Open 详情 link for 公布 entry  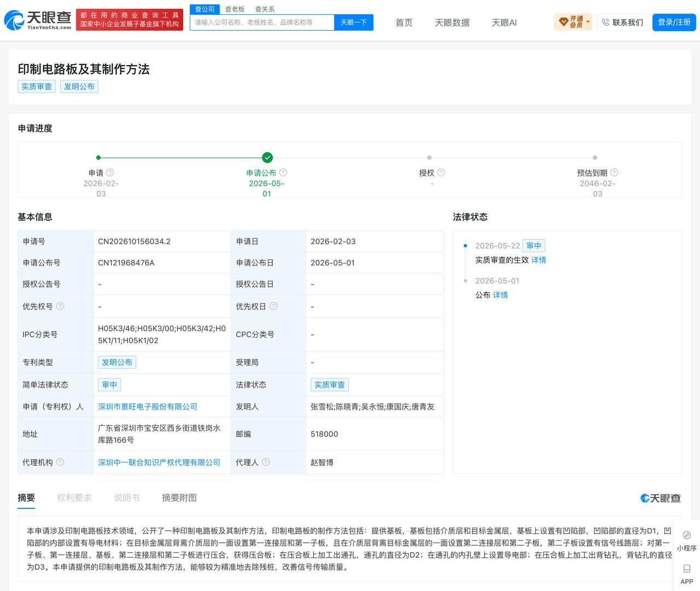pos(500,295)
